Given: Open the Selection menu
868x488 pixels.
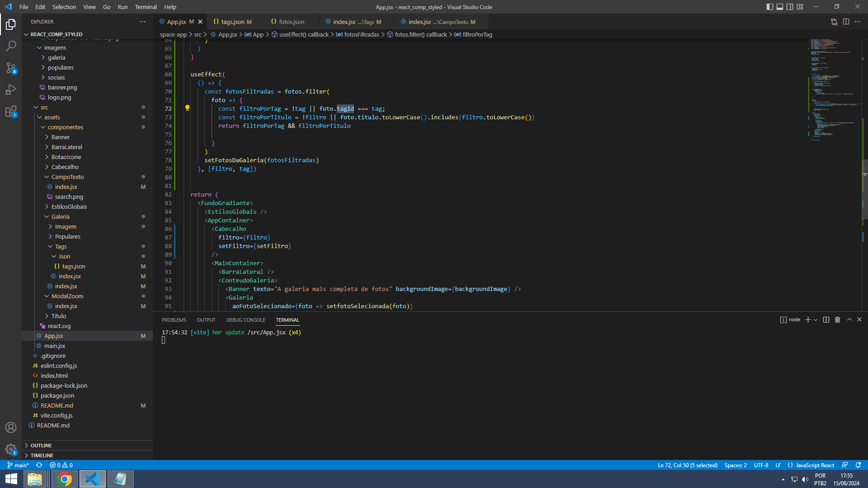Looking at the screenshot, I should (x=64, y=7).
